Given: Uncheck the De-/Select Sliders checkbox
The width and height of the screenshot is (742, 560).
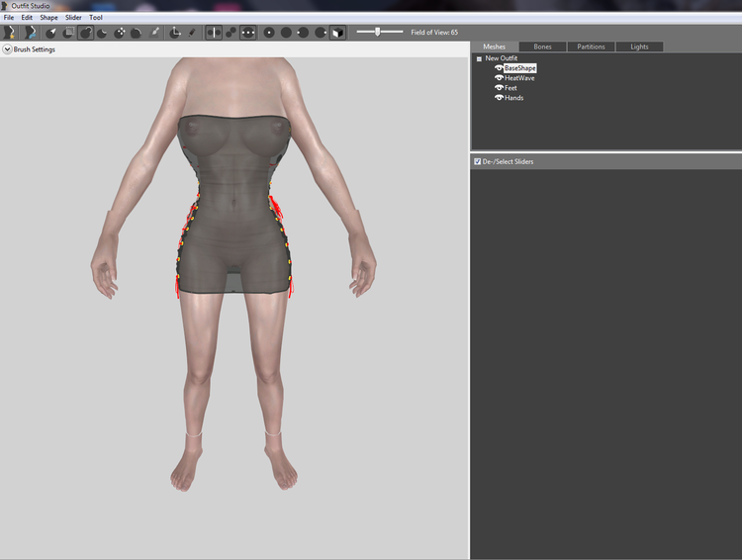Looking at the screenshot, I should 478,161.
